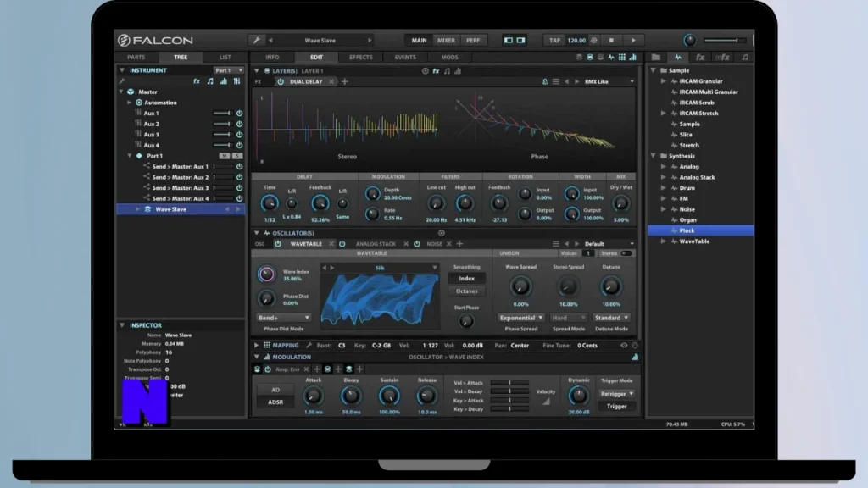Select the music note events browser icon
This screenshot has width=868, height=488.
(745, 57)
